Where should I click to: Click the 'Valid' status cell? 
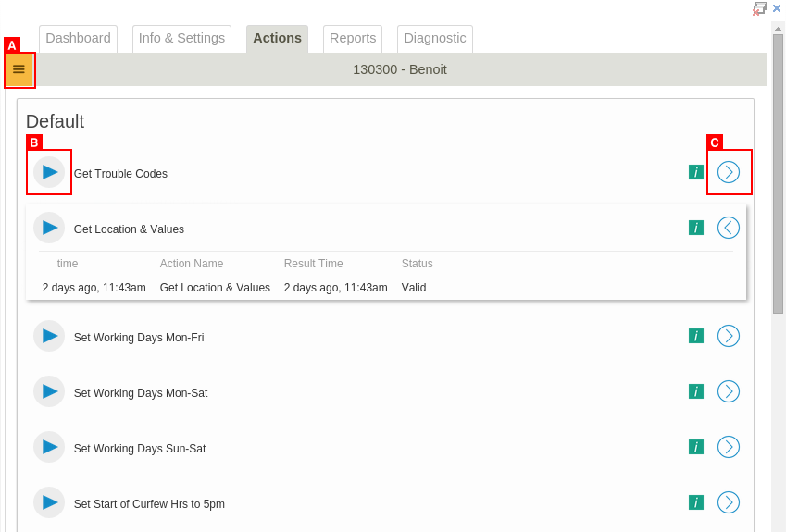pos(414,288)
